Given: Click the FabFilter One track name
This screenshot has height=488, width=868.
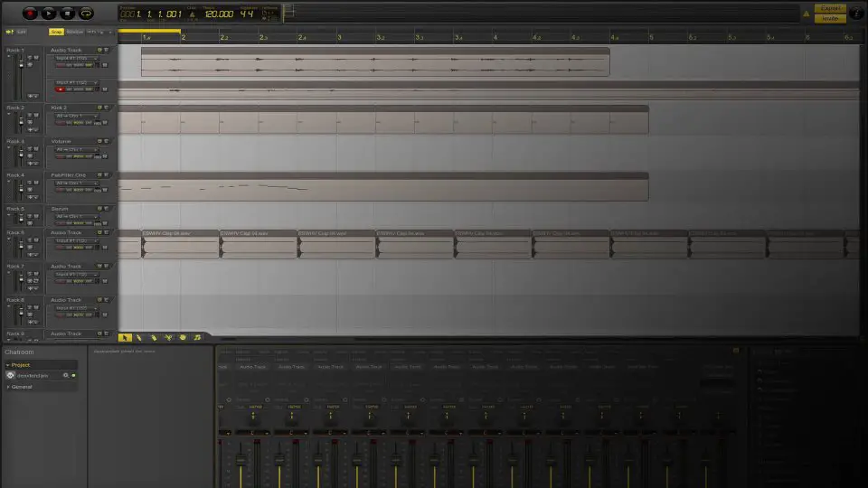Looking at the screenshot, I should tap(68, 174).
